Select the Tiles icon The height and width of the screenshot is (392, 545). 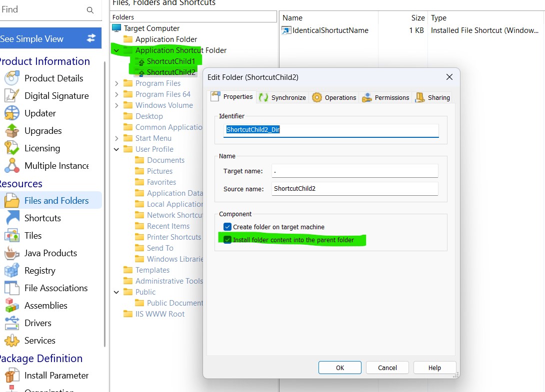click(x=11, y=236)
